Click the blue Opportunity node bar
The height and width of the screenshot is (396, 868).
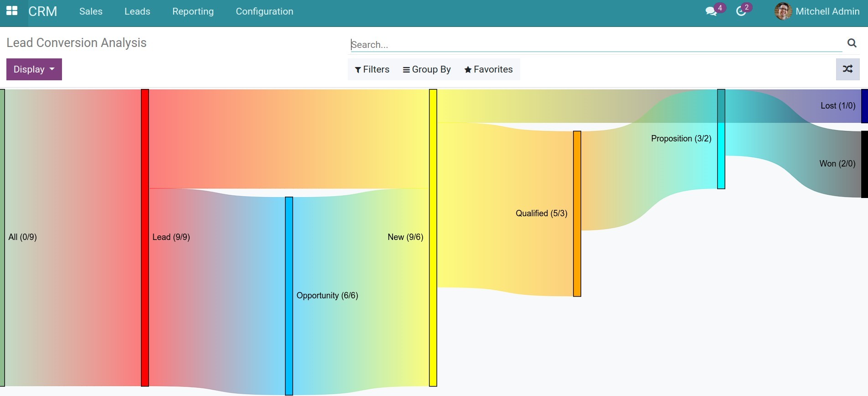tap(289, 296)
